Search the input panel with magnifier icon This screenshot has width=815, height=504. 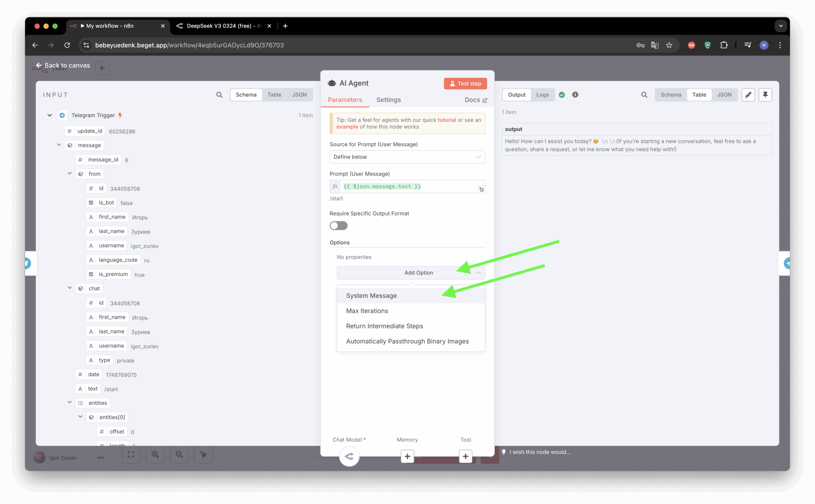[x=219, y=95]
